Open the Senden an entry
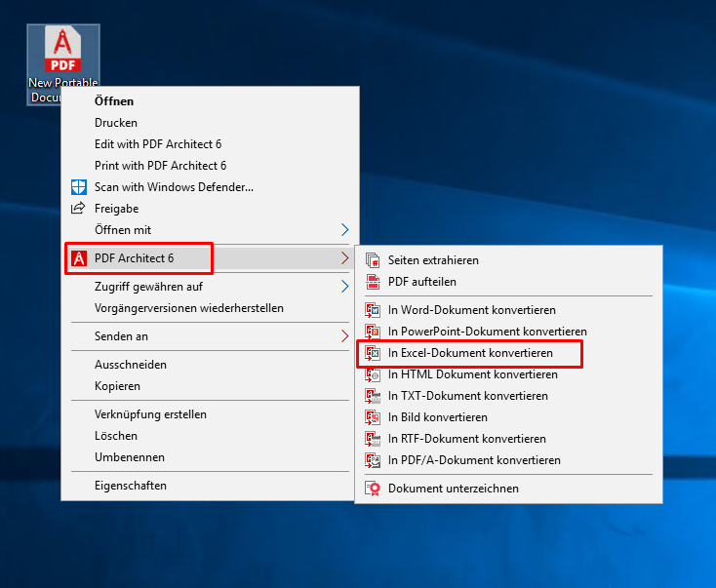The height and width of the screenshot is (588, 716). tap(210, 336)
